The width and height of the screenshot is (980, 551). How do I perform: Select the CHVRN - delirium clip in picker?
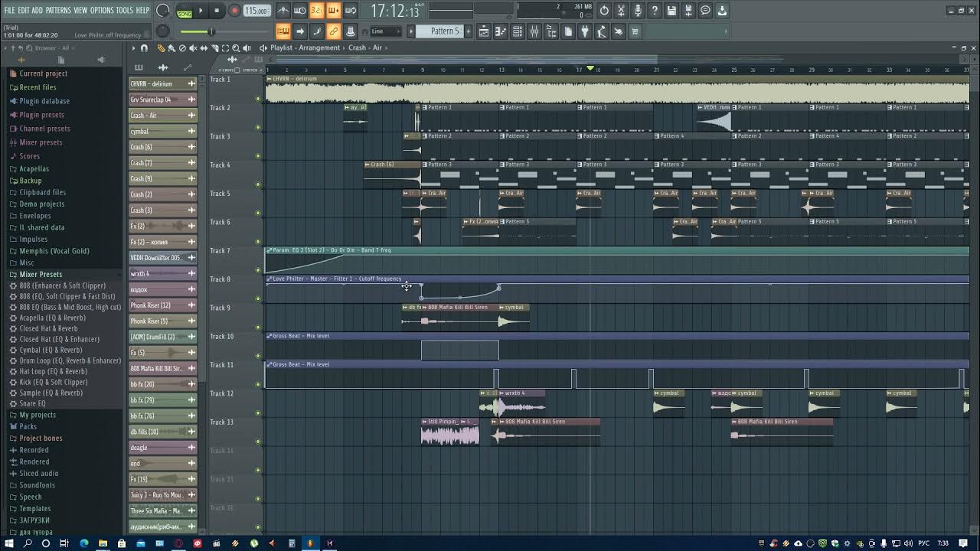[162, 83]
